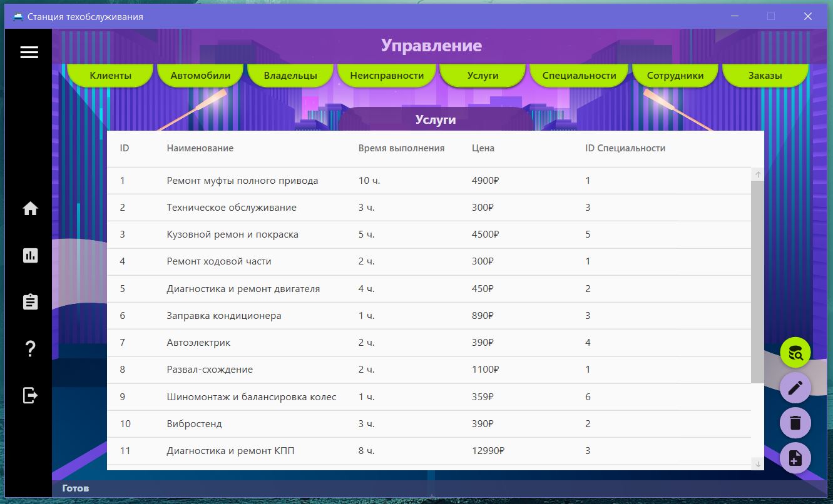Click the 10 ч. duration cell

369,181
